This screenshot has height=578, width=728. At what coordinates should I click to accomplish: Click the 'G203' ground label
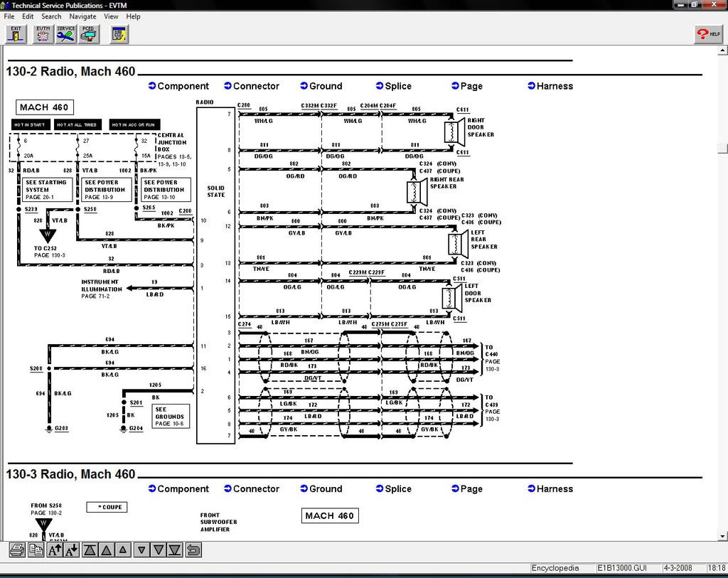point(61,428)
